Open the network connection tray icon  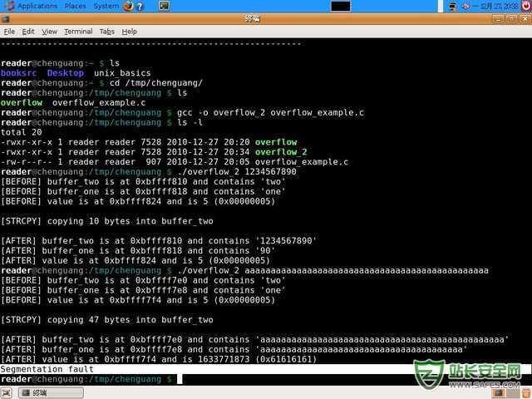click(x=452, y=6)
